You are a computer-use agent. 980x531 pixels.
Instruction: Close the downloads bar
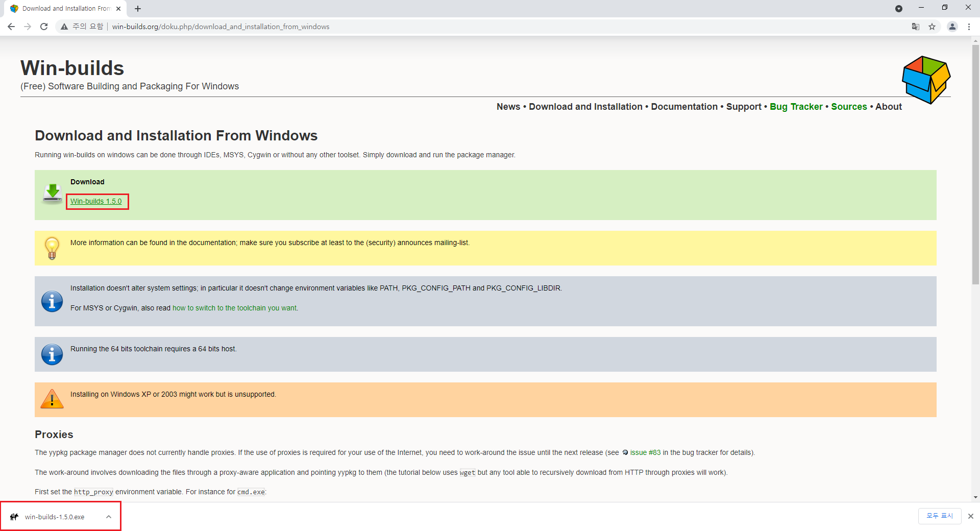click(x=971, y=516)
